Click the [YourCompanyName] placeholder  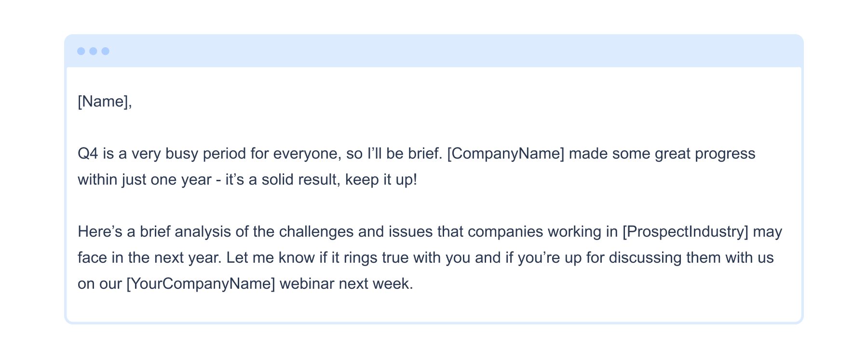point(201,284)
